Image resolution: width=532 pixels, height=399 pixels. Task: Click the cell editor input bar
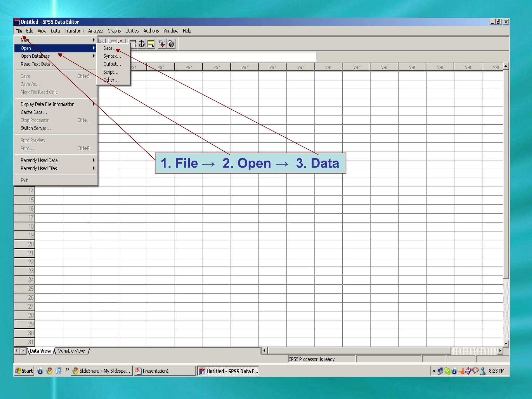[223, 56]
